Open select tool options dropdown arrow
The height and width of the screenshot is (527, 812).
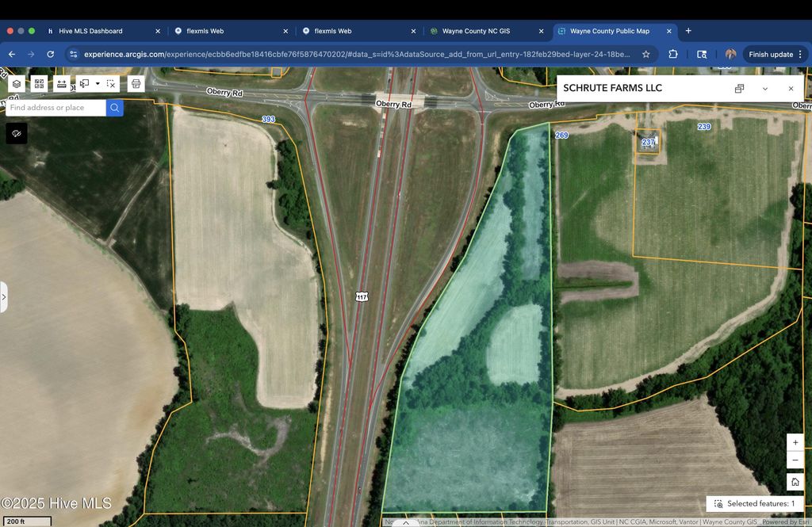98,83
